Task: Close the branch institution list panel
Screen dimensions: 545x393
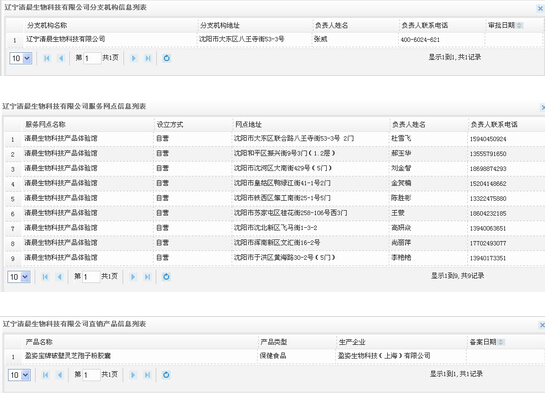Action: [x=540, y=8]
